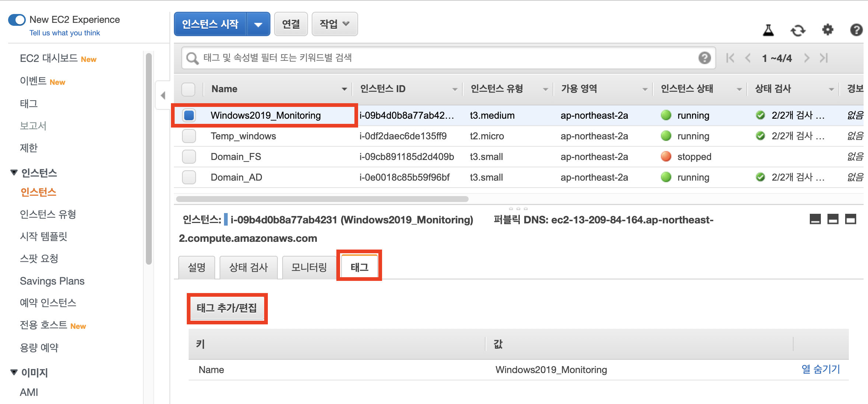Screen dimensions: 868x404
Task: Refresh the instance list
Action: click(798, 30)
